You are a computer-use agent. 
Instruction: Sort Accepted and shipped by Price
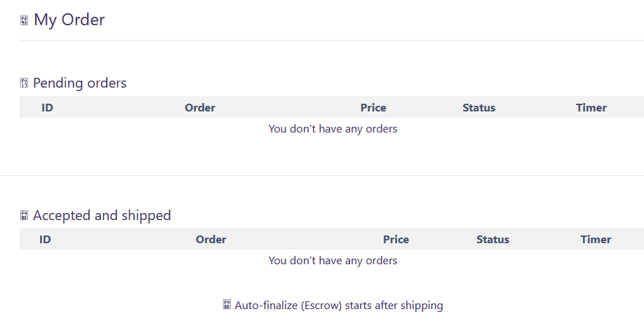tap(396, 239)
